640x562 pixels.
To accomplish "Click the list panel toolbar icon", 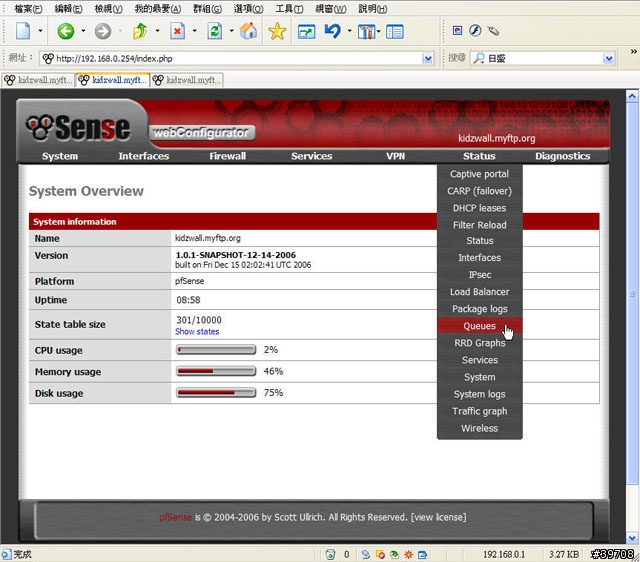I will 395,31.
